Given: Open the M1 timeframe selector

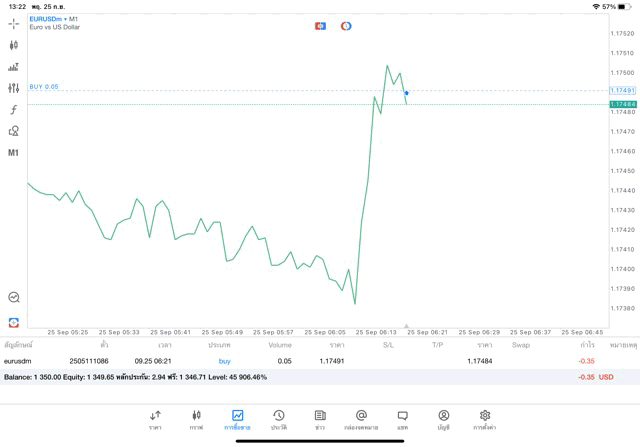Looking at the screenshot, I should pos(13,153).
